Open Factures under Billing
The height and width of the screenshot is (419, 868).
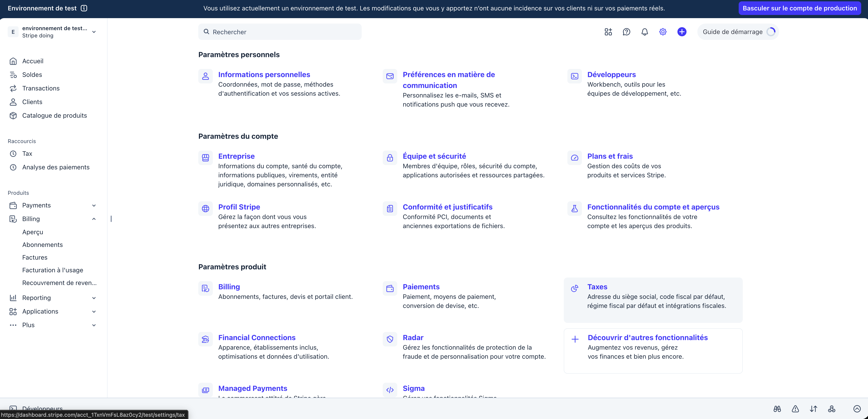click(35, 258)
